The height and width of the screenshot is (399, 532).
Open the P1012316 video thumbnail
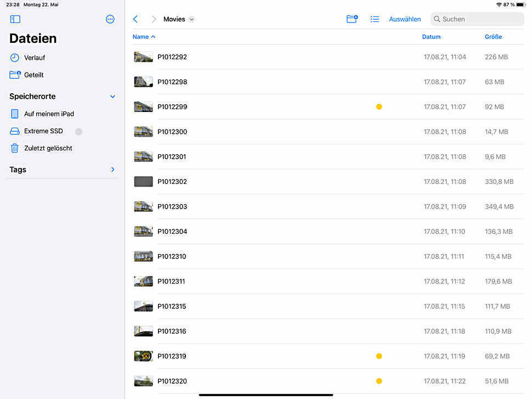pos(143,331)
